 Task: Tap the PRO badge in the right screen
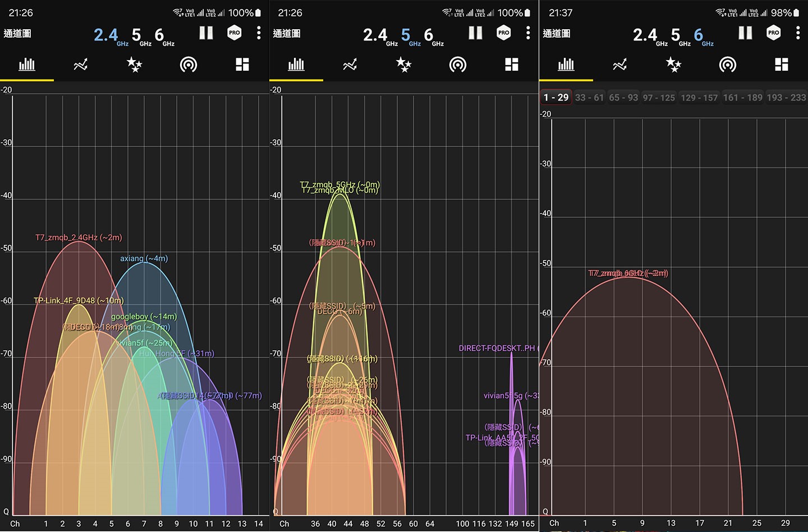[x=774, y=33]
